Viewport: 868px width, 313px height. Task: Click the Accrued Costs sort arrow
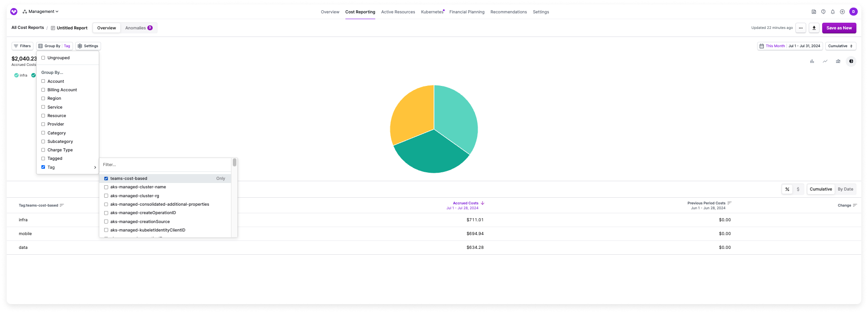483,203
